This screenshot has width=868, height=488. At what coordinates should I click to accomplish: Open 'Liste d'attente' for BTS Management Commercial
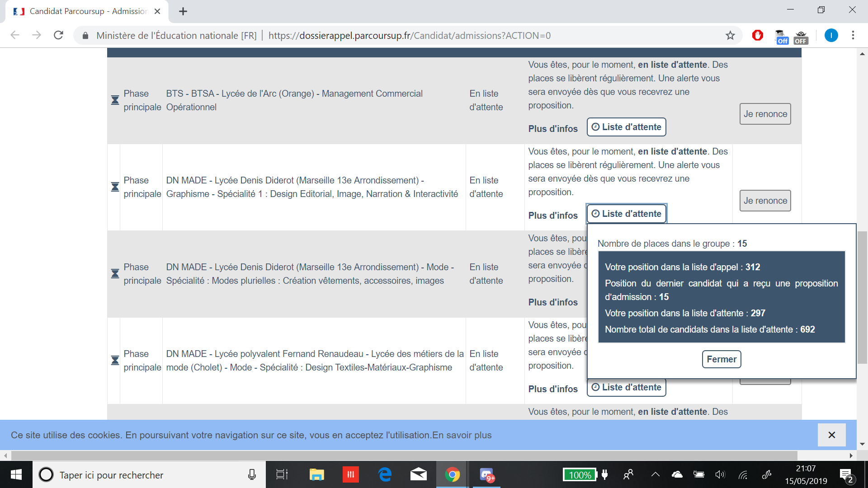[x=626, y=127]
